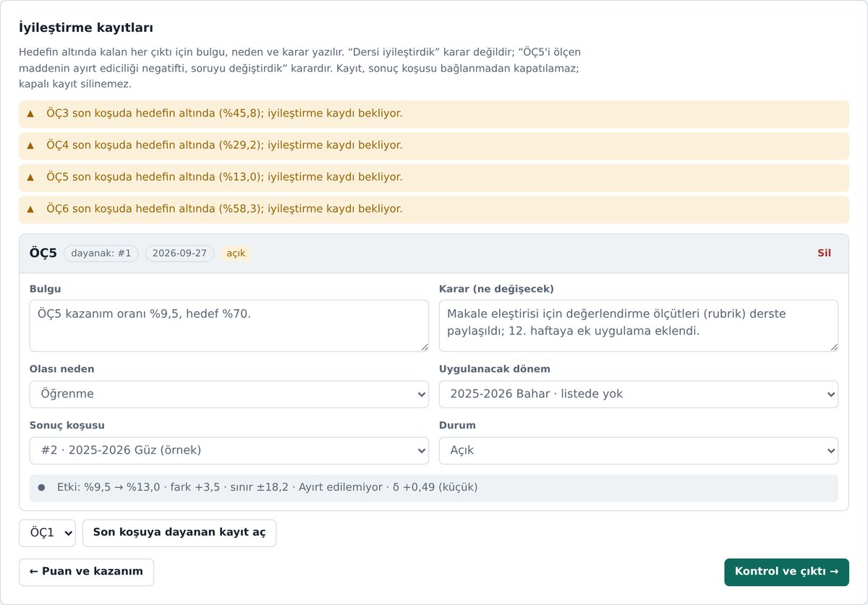Click the Olası neden label
This screenshot has height=605, width=868.
[x=62, y=370]
